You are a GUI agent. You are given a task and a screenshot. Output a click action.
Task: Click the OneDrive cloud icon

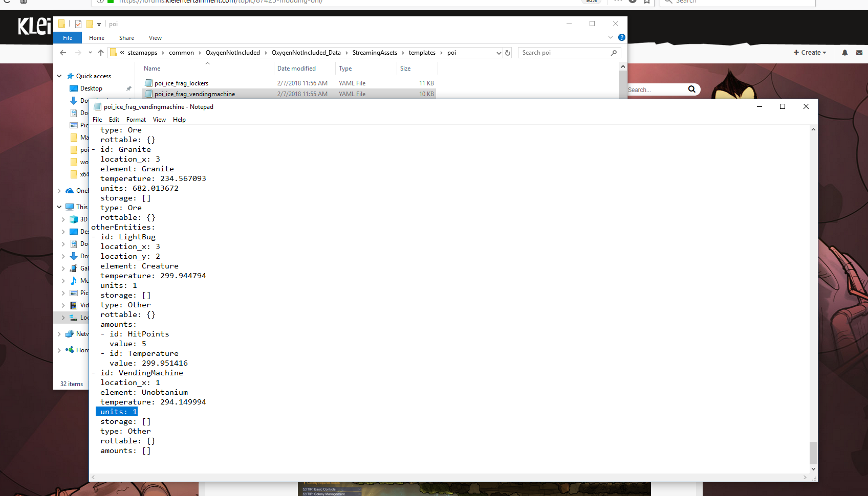click(x=70, y=191)
